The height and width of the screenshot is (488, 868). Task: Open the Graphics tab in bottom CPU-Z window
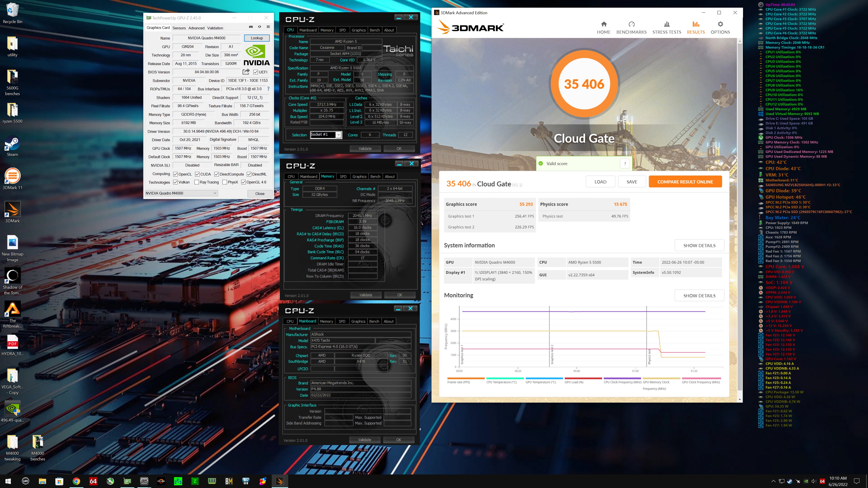click(358, 321)
